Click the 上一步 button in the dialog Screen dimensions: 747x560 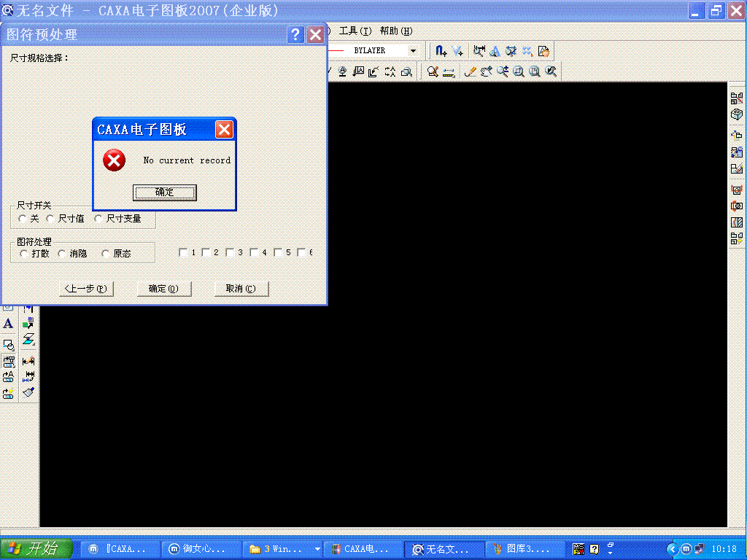pyautogui.click(x=85, y=289)
